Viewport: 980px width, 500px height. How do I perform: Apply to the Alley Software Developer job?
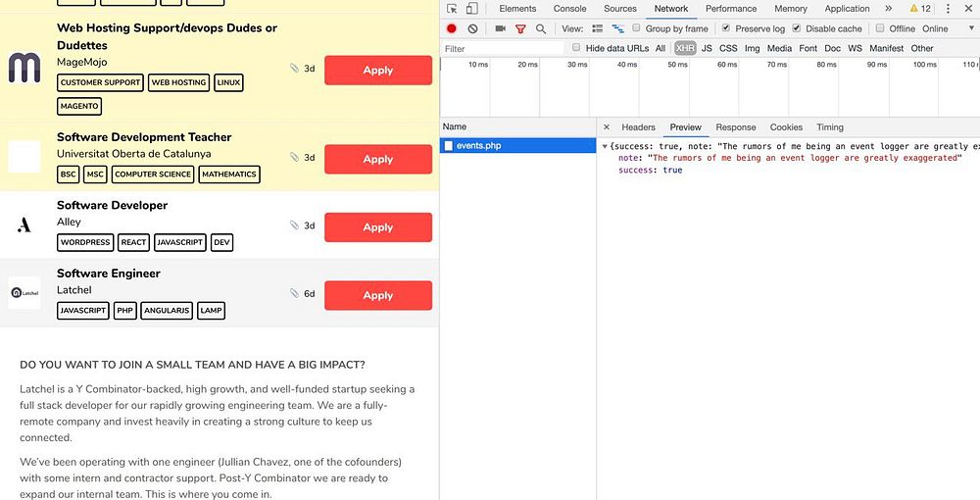(378, 227)
